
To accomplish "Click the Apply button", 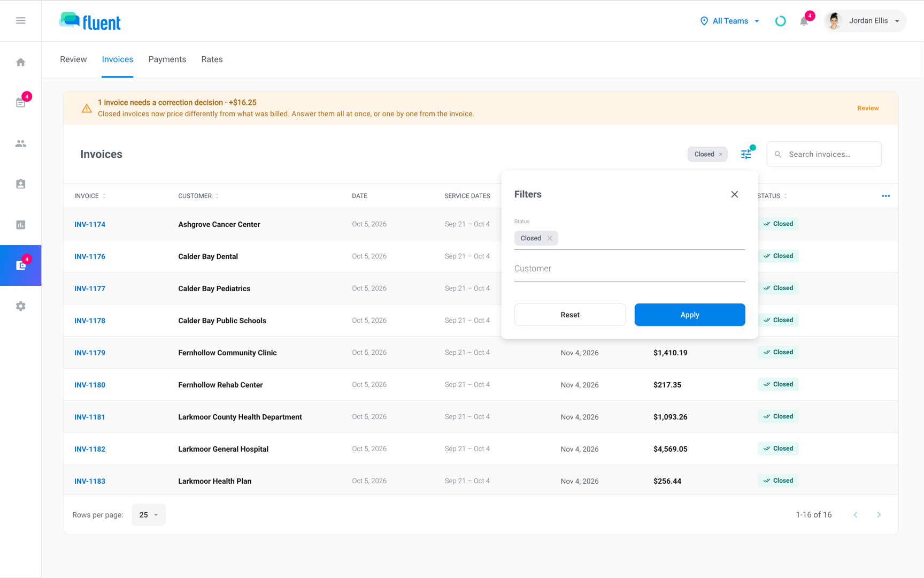I will click(690, 315).
